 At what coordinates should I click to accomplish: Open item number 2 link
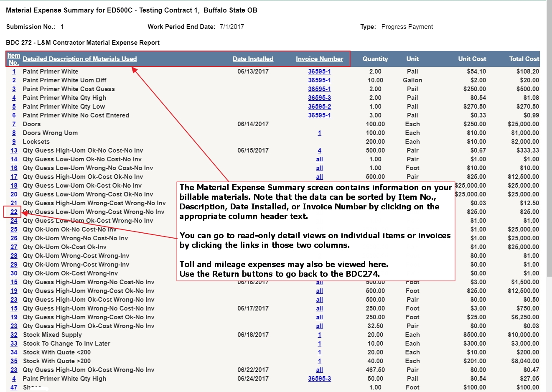tap(14, 80)
